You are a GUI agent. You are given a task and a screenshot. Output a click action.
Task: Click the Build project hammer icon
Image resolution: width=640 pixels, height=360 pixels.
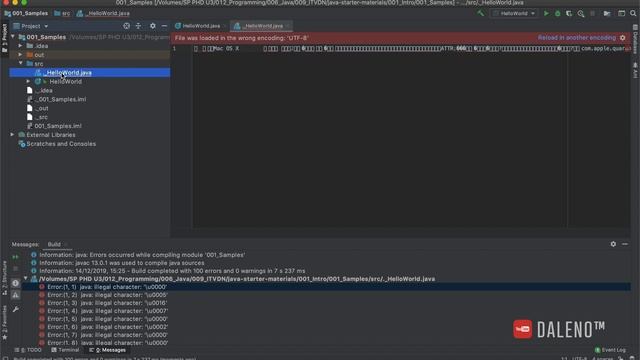pos(481,13)
